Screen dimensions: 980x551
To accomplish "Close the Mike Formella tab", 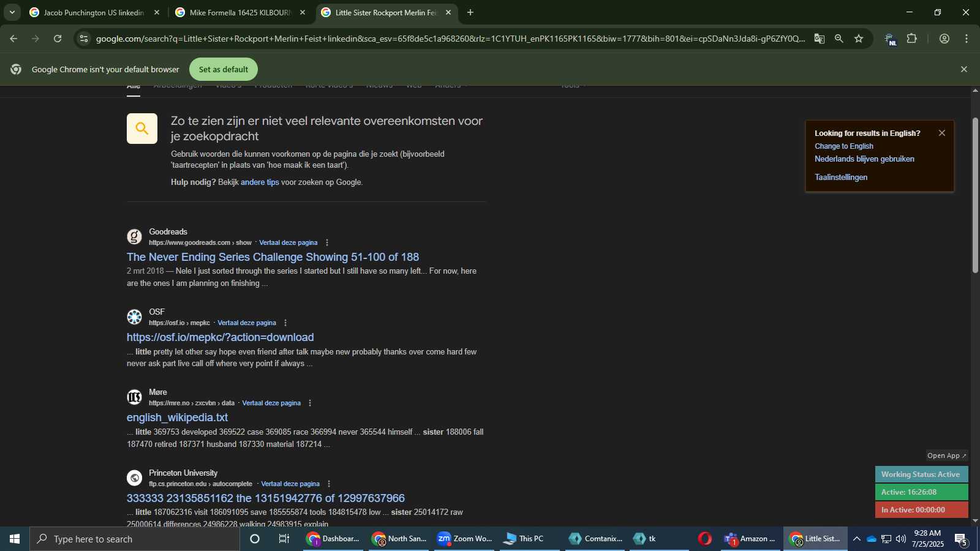I will click(302, 12).
